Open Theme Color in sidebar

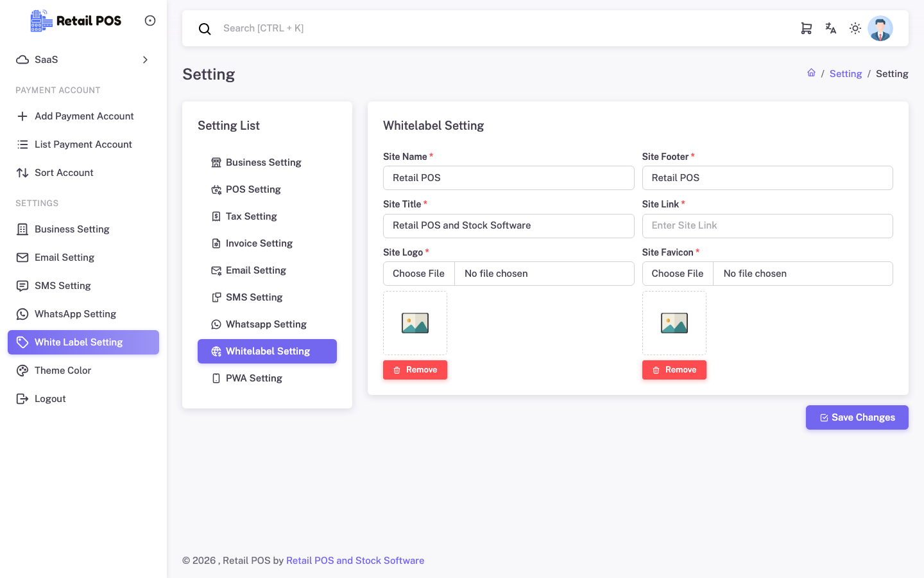pos(83,371)
